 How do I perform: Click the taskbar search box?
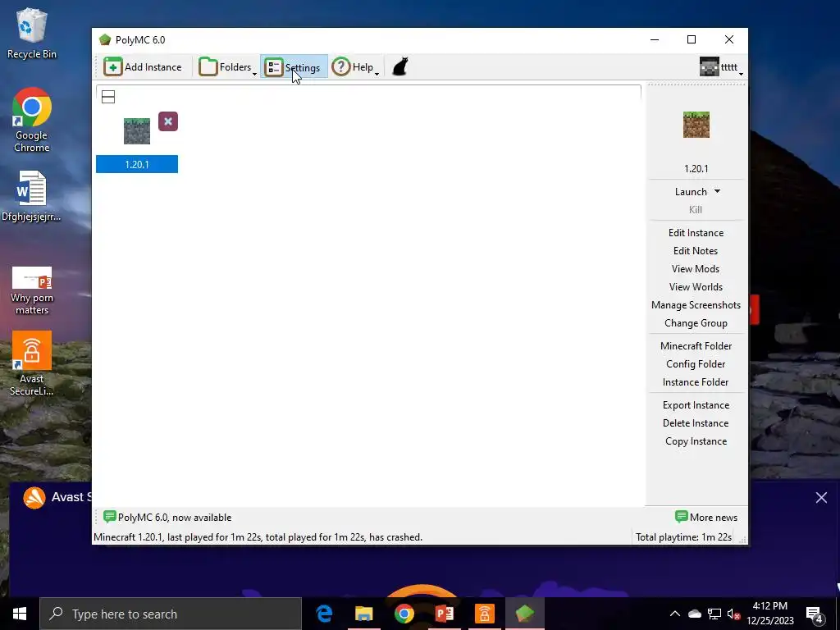(171, 614)
